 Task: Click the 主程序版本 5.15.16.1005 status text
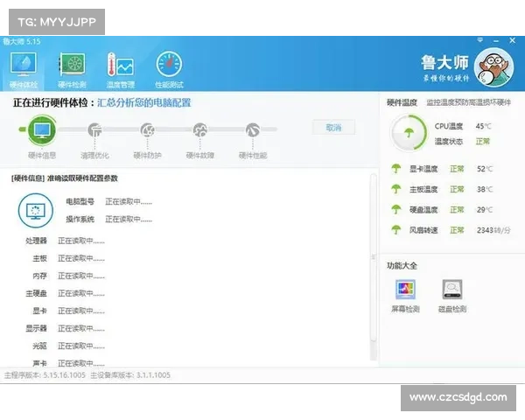pyautogui.click(x=45, y=375)
